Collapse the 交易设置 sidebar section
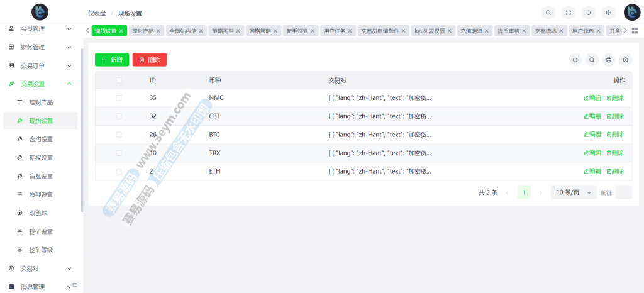The height and width of the screenshot is (293, 644). [x=40, y=84]
